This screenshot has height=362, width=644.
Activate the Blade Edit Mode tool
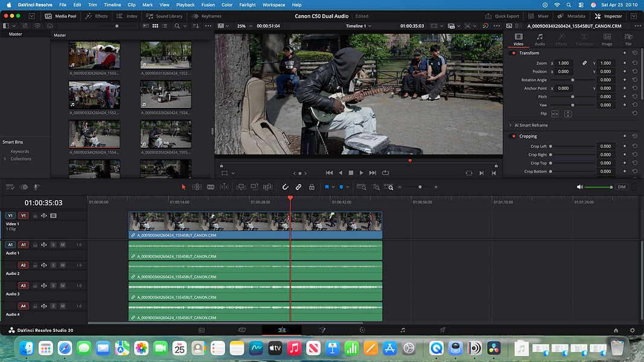tap(211, 187)
